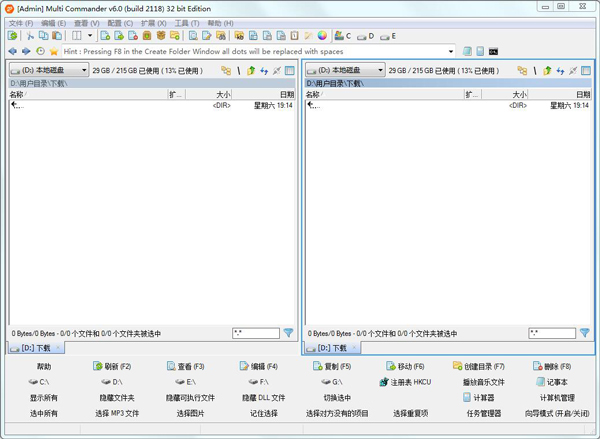Click the brown package box icon
Viewport: 600px width, 439px height.
[x=161, y=36]
